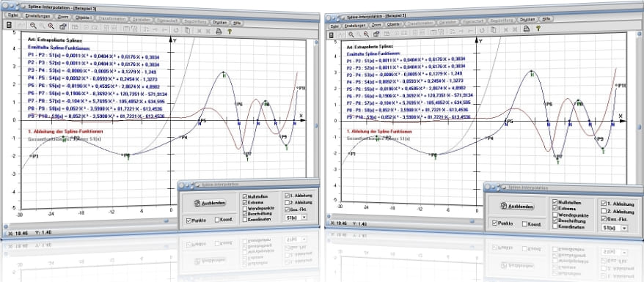Open Drucken menu in left window
The height and width of the screenshot is (282, 644).
[219, 22]
